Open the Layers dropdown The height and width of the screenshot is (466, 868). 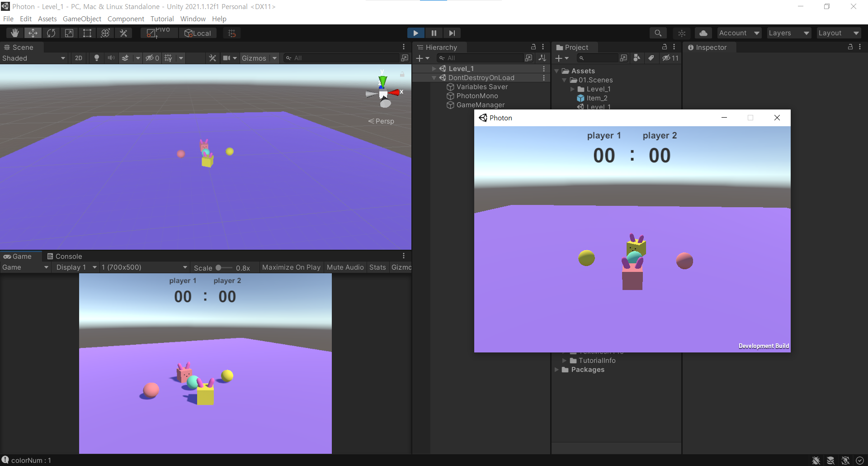pyautogui.click(x=789, y=33)
